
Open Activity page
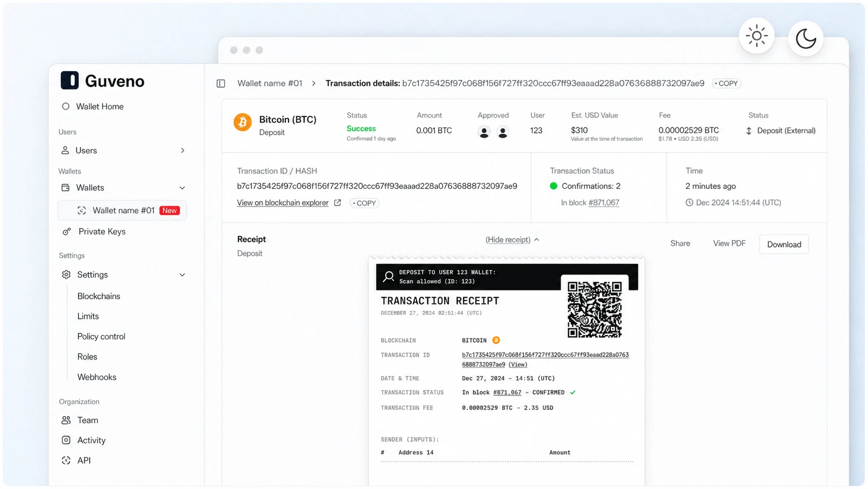point(91,440)
